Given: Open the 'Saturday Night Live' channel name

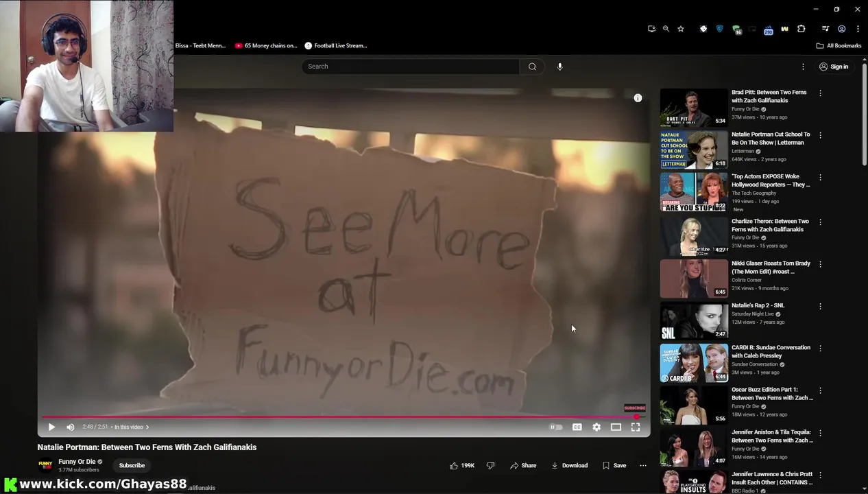Looking at the screenshot, I should coord(754,314).
